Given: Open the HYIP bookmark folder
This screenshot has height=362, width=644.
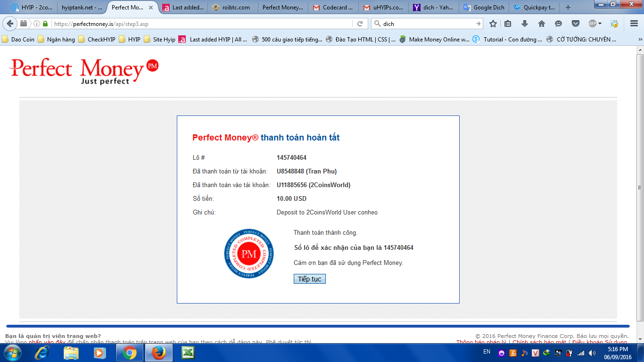Looking at the screenshot, I should tap(130, 40).
